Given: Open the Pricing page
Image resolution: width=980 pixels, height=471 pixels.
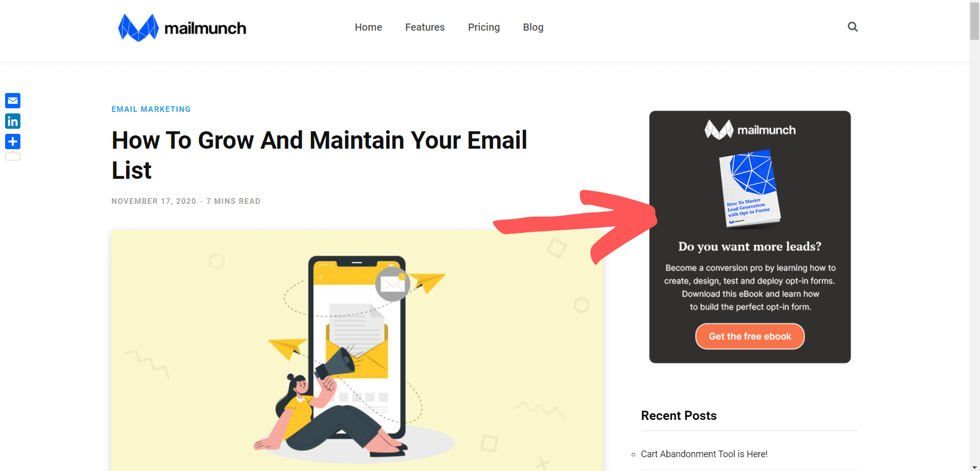Looking at the screenshot, I should [x=484, y=27].
